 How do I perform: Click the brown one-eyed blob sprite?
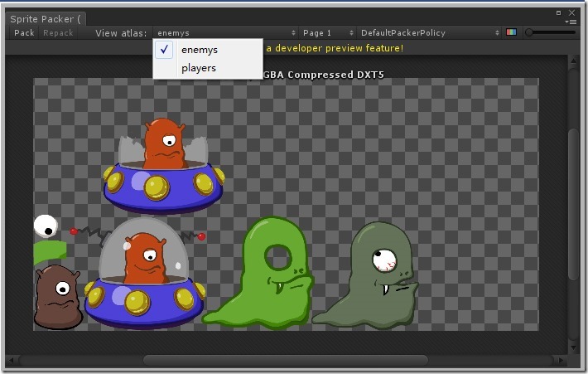click(x=58, y=297)
